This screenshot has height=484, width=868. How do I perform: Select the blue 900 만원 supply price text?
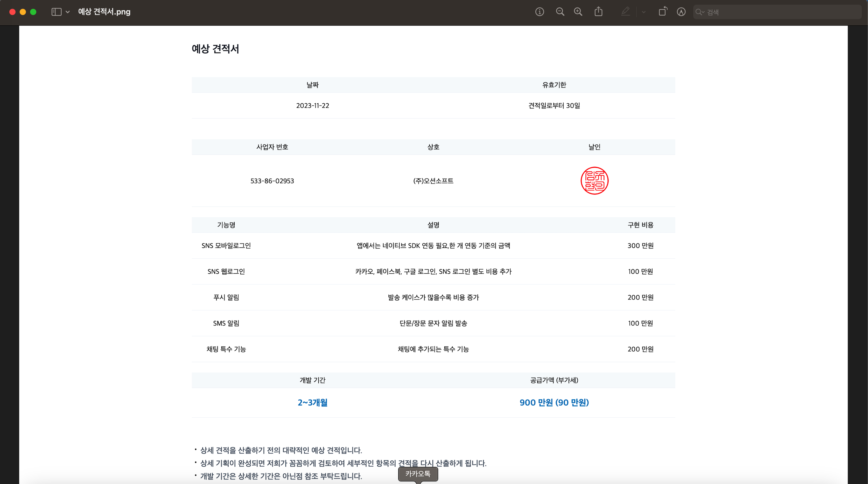click(554, 403)
